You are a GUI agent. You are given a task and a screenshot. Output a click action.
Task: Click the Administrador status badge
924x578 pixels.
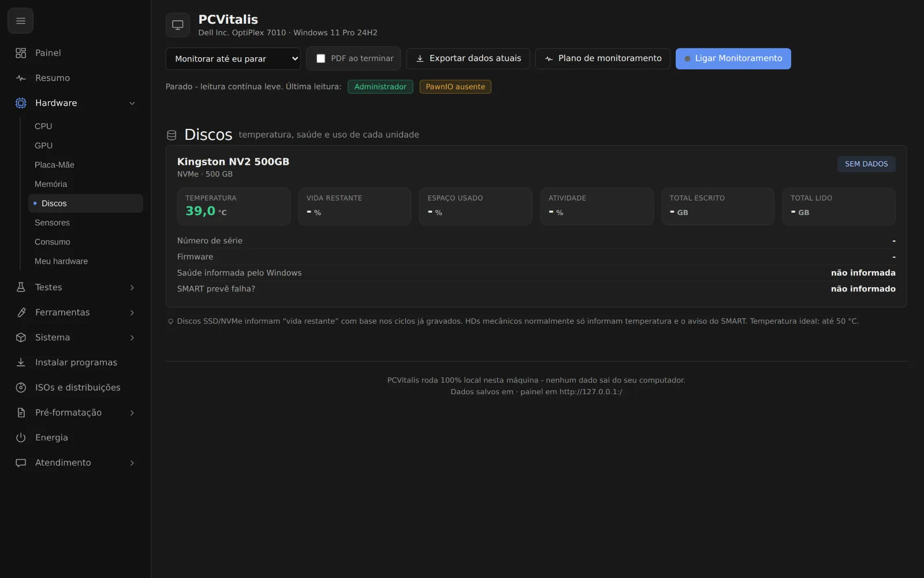click(x=381, y=87)
